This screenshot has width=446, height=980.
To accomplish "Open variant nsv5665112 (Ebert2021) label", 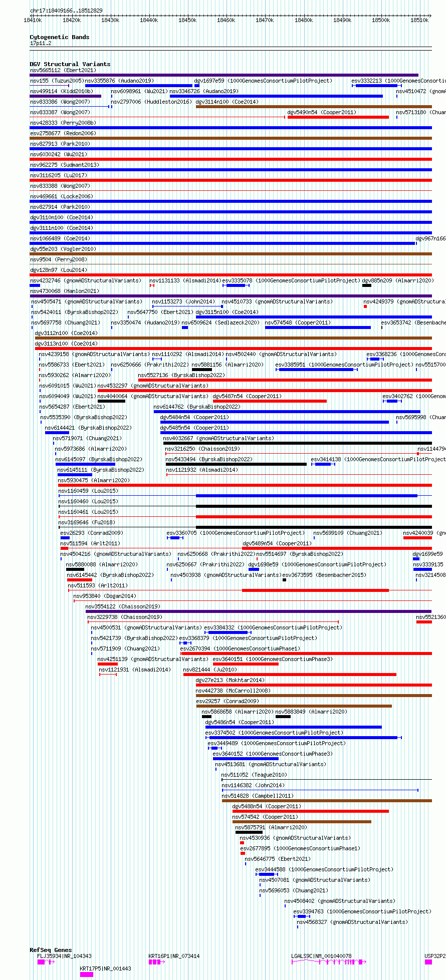I will (63, 70).
